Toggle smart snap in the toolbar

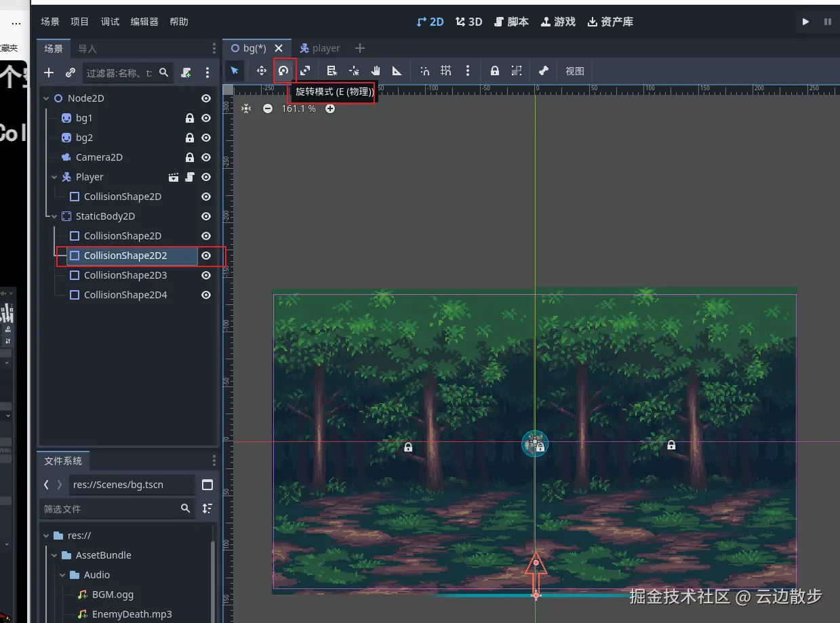(x=424, y=71)
